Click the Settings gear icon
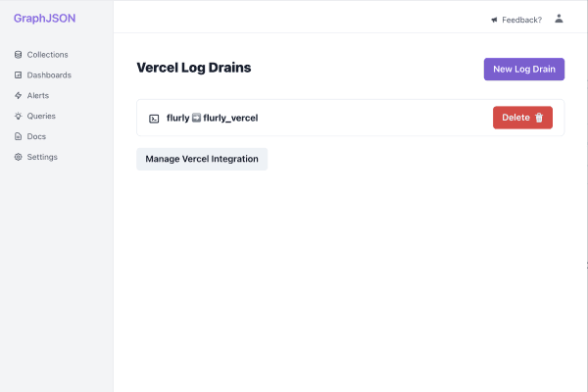This screenshot has height=392, width=588. (18, 158)
